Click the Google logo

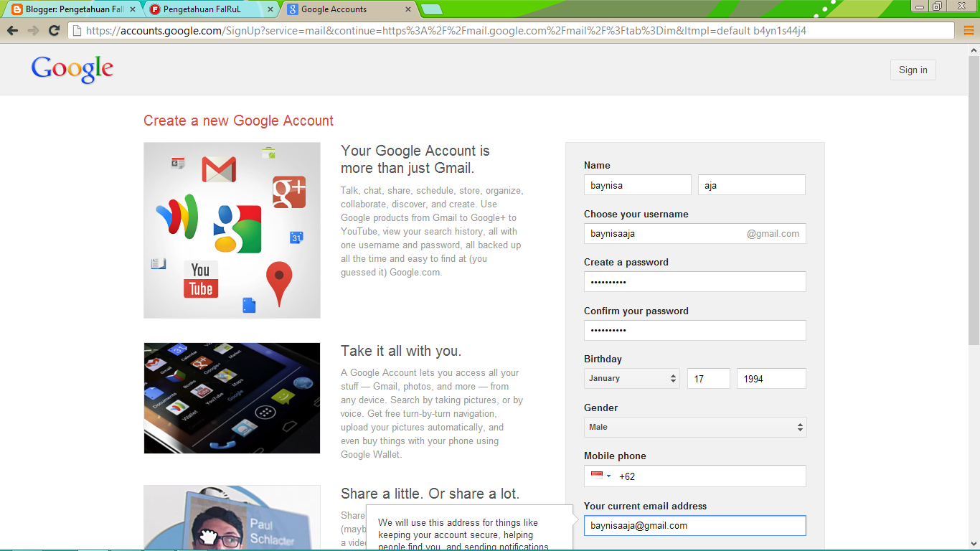coord(72,70)
